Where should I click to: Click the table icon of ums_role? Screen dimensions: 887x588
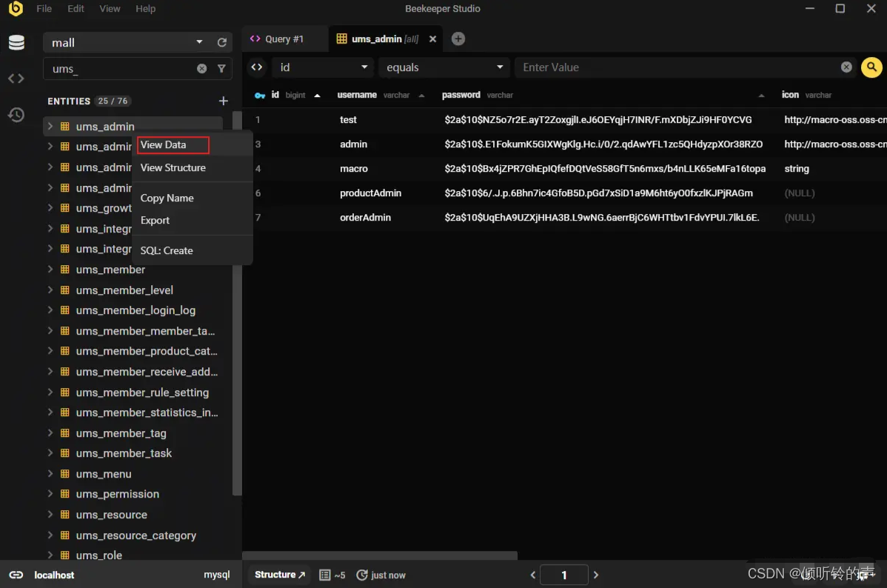point(65,555)
